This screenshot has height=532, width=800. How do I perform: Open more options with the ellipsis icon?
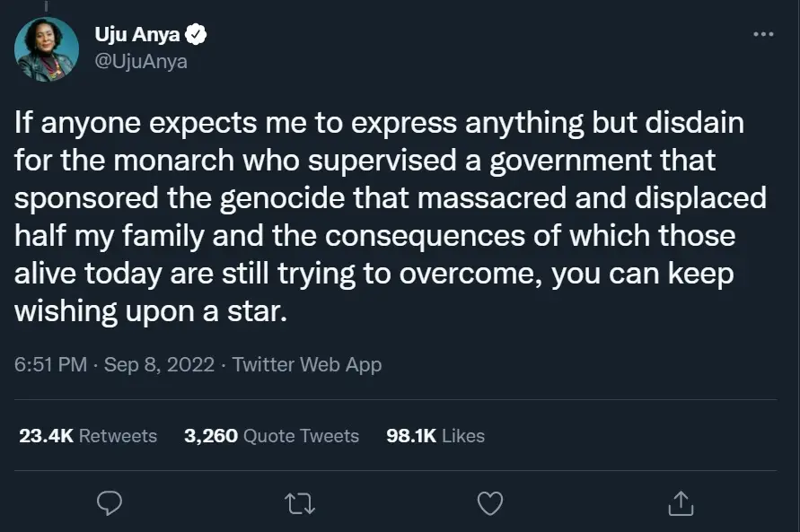(762, 32)
